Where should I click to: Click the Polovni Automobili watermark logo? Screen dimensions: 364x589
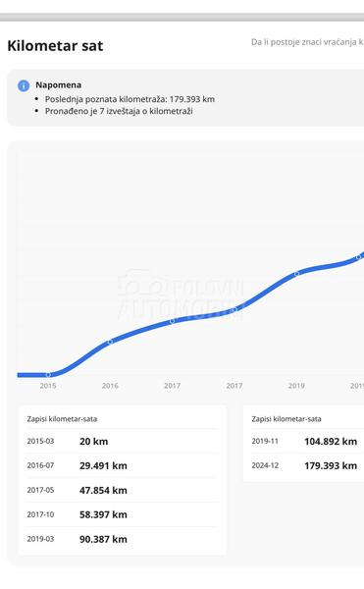181,294
